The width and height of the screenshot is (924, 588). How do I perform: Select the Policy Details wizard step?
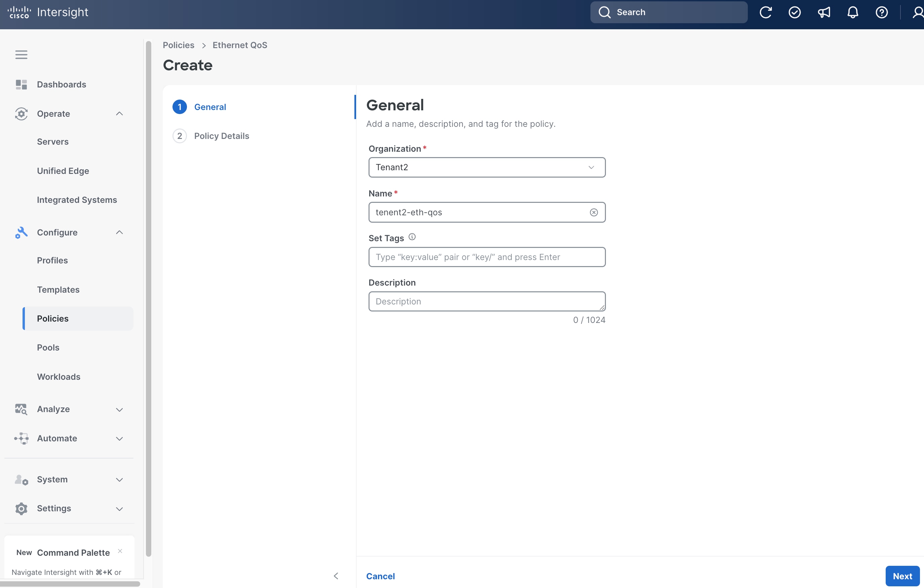click(211, 136)
